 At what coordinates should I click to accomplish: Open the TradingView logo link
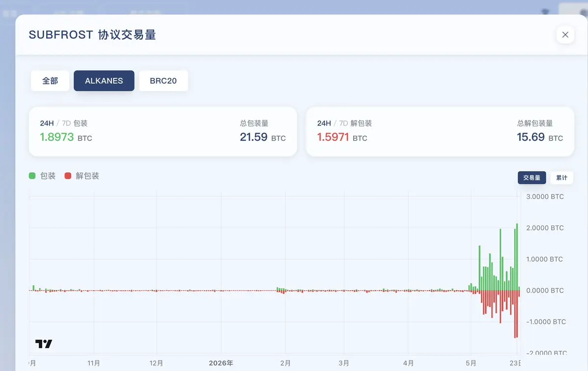44,344
